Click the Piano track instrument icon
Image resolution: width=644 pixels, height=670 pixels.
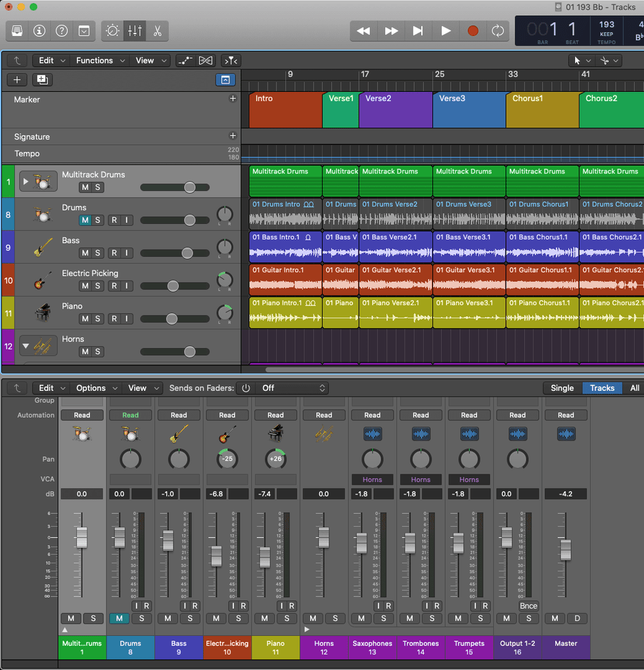point(42,312)
